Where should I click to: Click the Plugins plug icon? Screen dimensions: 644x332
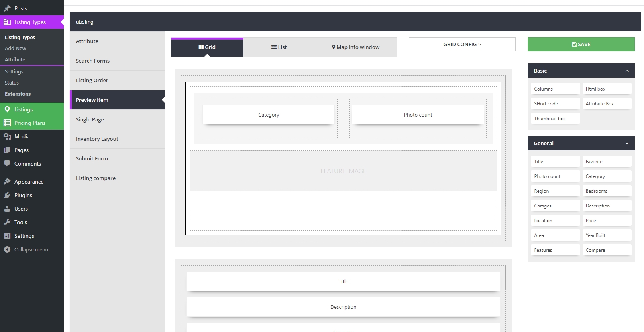pos(7,195)
